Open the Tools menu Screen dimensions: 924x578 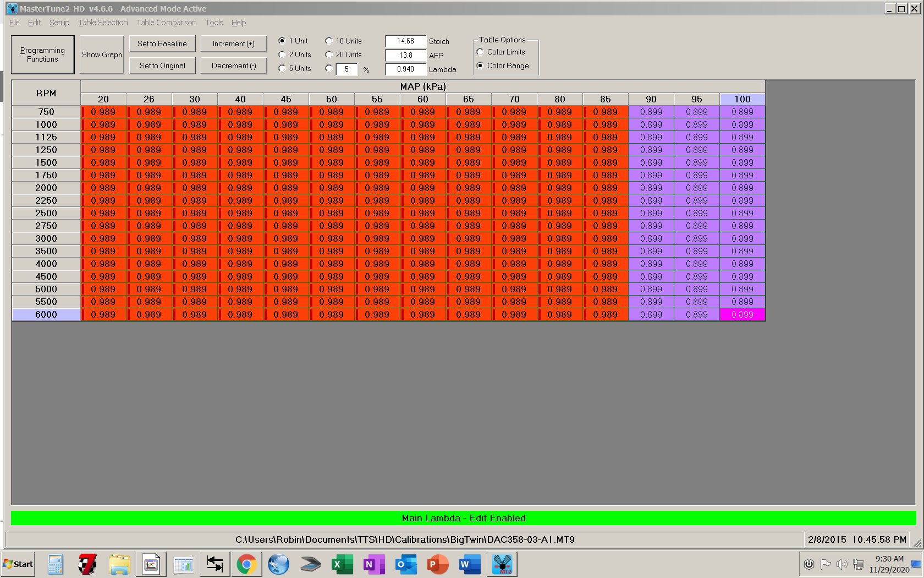coord(214,23)
